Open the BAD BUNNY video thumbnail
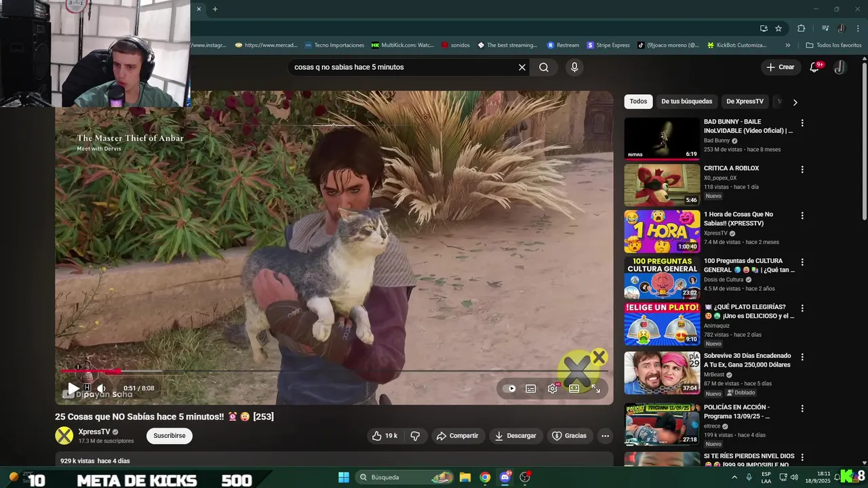868x488 pixels. coord(662,139)
